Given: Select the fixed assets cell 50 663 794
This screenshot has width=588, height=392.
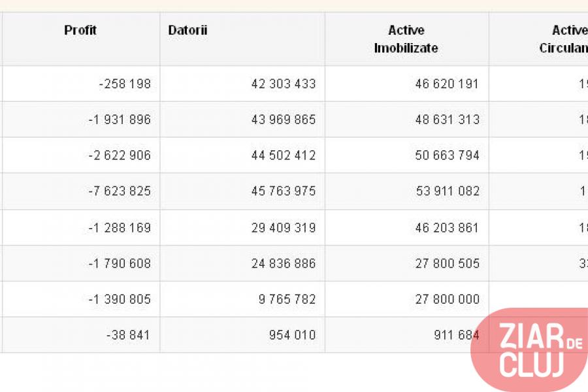Looking at the screenshot, I should tap(447, 155).
